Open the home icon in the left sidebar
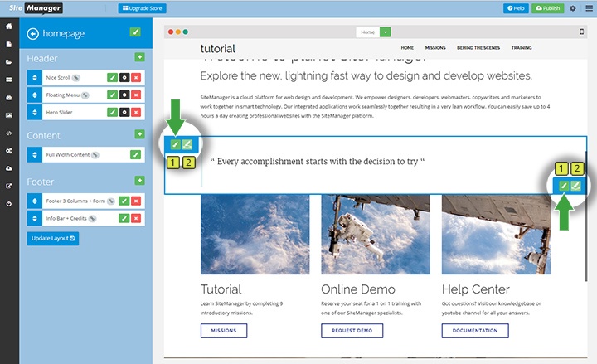Image resolution: width=597 pixels, height=364 pixels. [x=9, y=27]
